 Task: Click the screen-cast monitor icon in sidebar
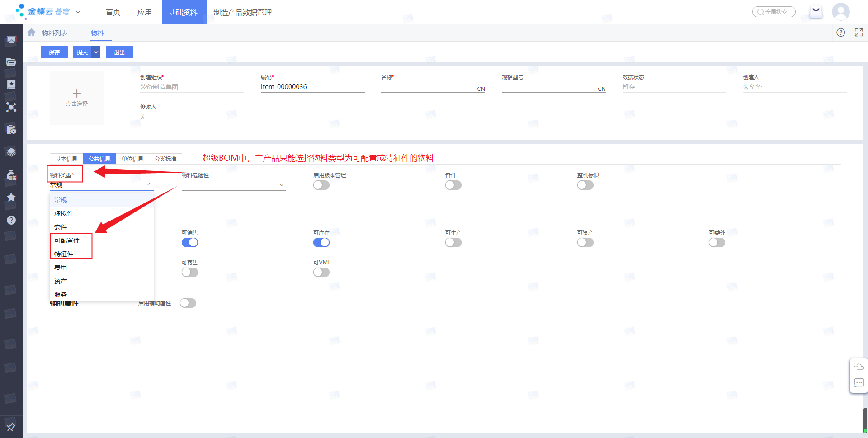(11, 40)
